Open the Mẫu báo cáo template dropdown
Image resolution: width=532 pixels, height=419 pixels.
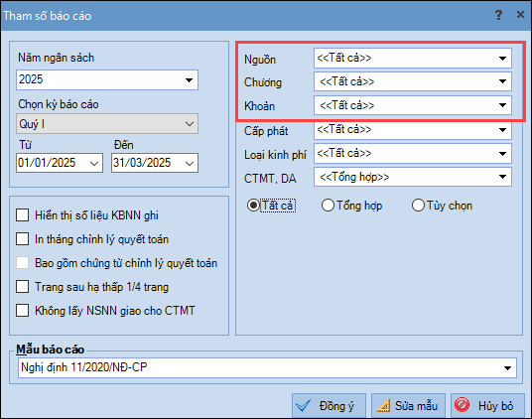click(267, 367)
